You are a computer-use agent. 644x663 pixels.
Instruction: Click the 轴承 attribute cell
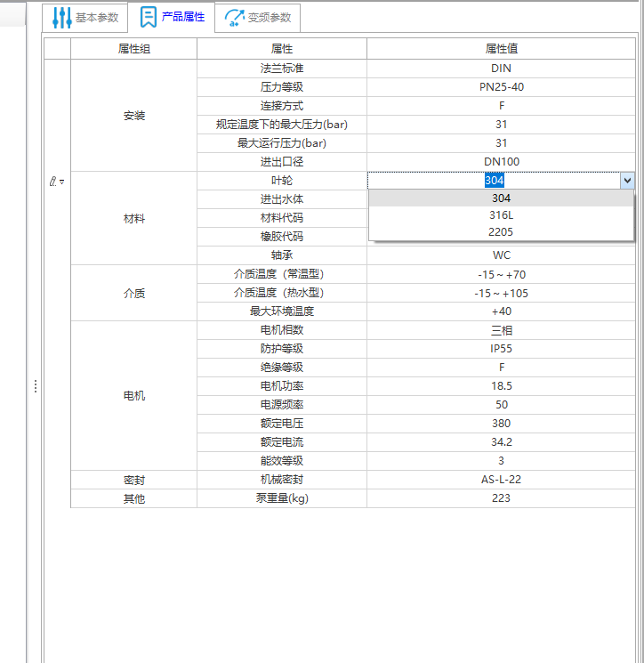282,255
